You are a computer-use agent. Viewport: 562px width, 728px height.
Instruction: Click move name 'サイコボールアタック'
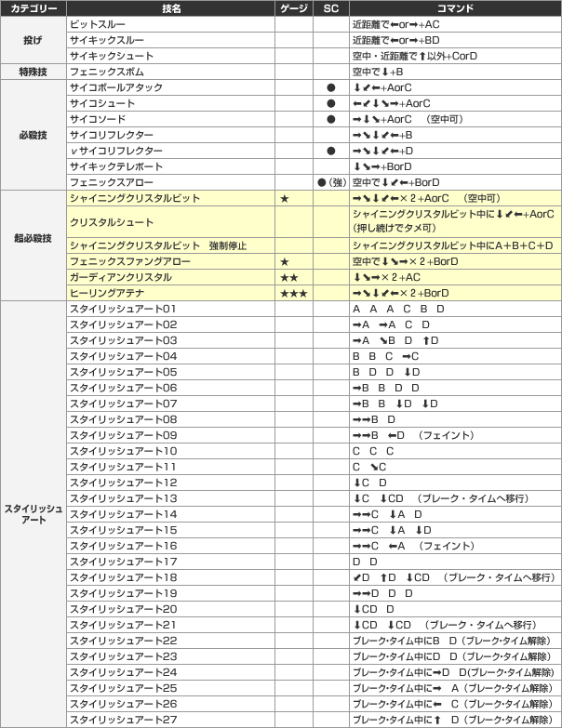[x=116, y=87]
